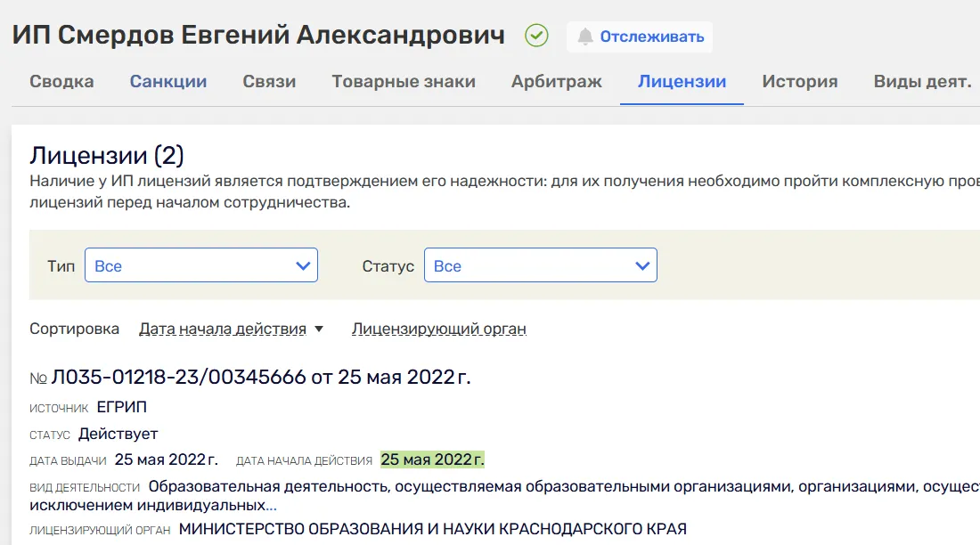
Task: Click the highlighted date 25 мая 2022 г.
Action: [432, 460]
